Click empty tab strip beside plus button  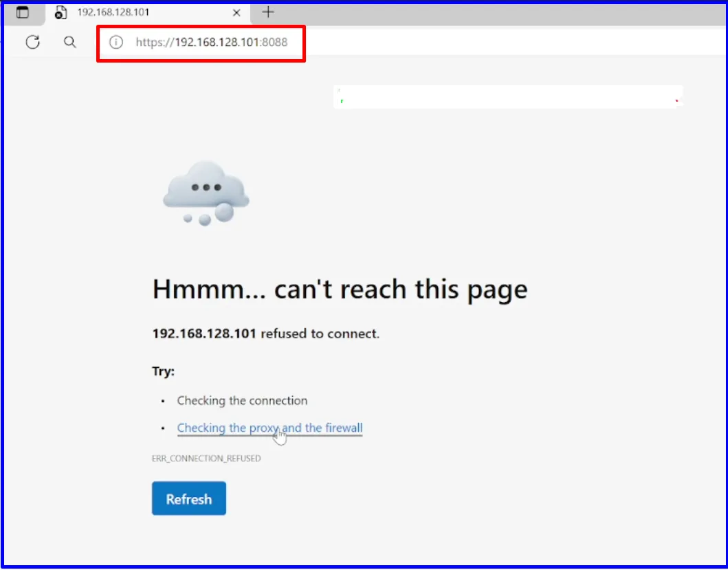[501, 13]
